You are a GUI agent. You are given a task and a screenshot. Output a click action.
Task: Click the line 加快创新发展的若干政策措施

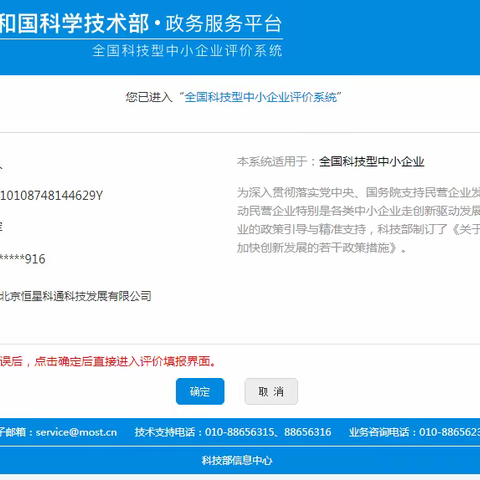tap(322, 248)
